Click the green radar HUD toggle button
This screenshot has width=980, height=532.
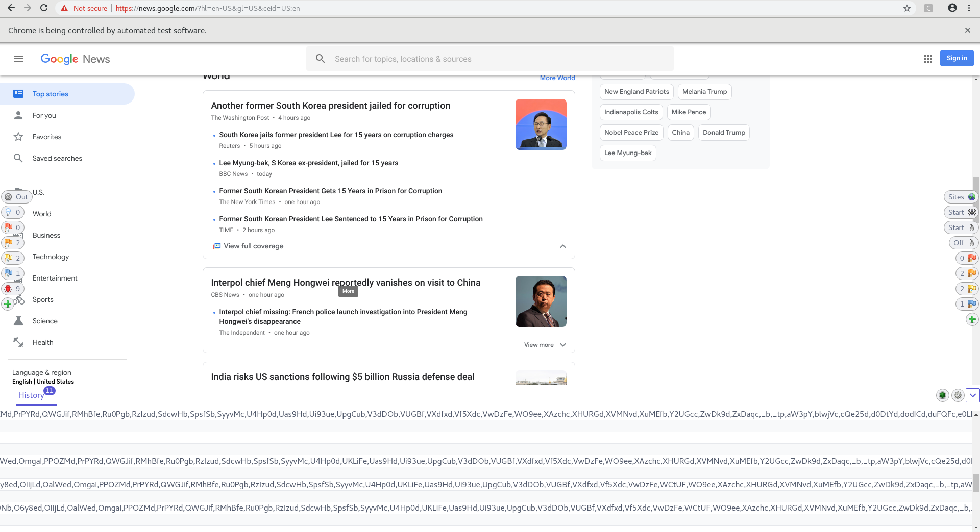(942, 395)
